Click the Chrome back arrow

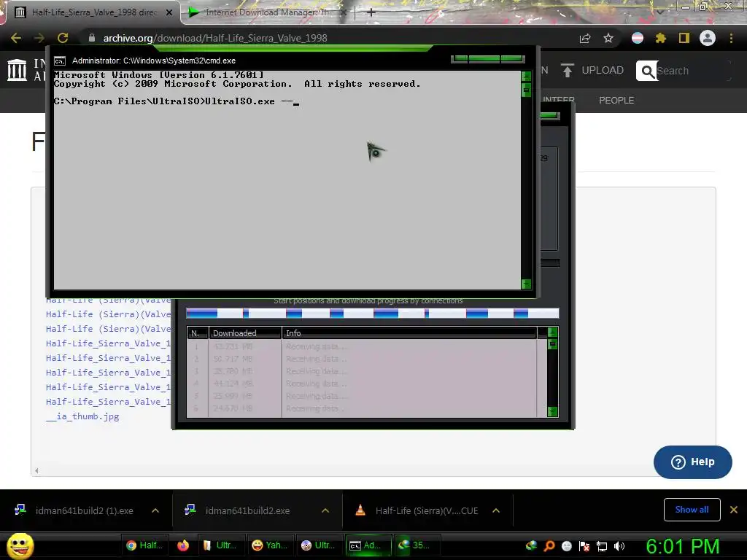pos(16,38)
